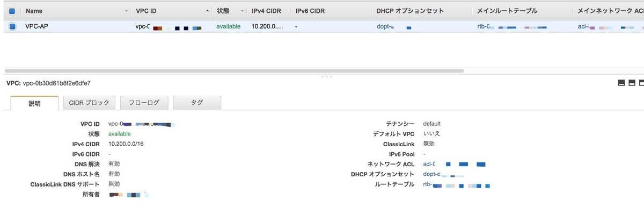Screen dimensions: 644x221
Task: Switch to the 説明 tab
Action: (34, 103)
